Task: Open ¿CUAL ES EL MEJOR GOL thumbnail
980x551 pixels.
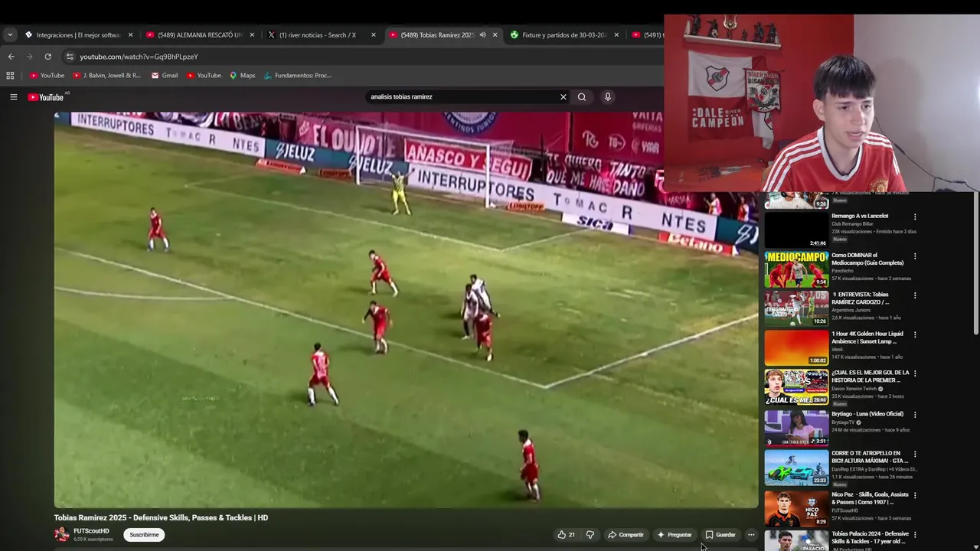Action: point(796,387)
